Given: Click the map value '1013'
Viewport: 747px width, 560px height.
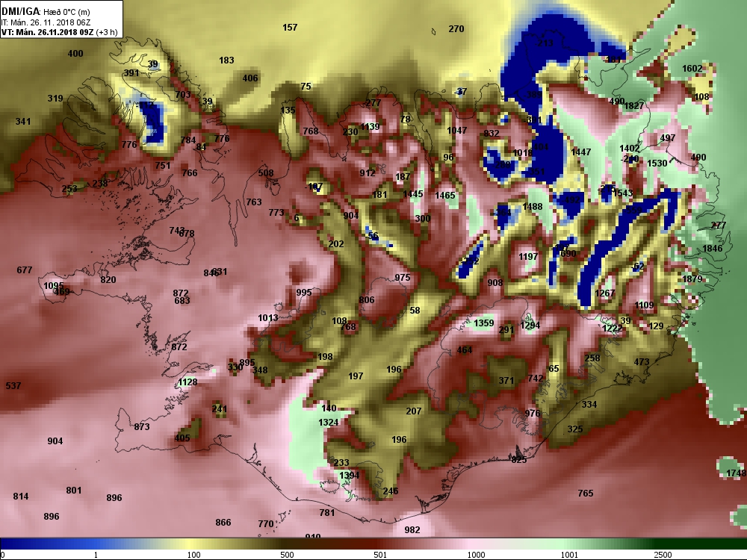Looking at the screenshot, I should pos(267,318).
